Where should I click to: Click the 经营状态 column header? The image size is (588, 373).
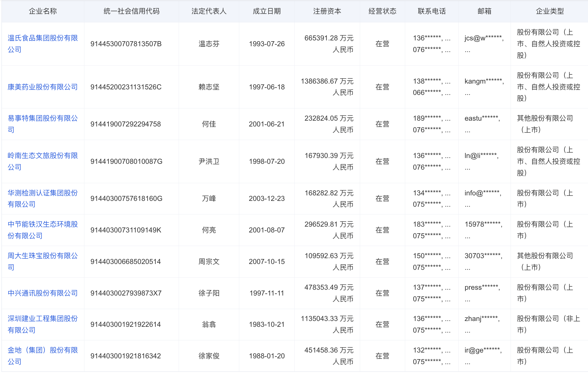[382, 11]
